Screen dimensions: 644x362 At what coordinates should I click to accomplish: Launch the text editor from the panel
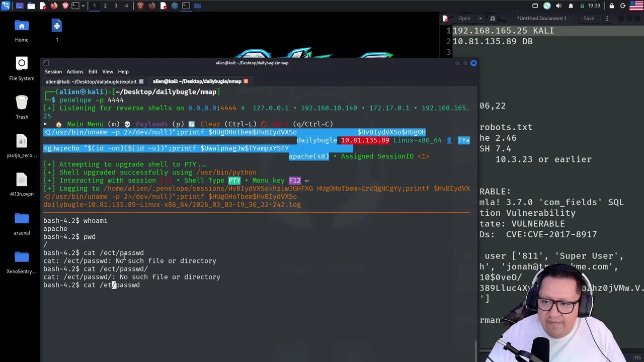pyautogui.click(x=43, y=6)
